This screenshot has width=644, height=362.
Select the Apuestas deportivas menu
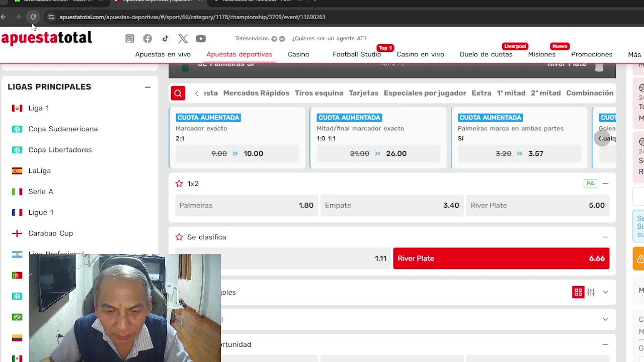239,54
